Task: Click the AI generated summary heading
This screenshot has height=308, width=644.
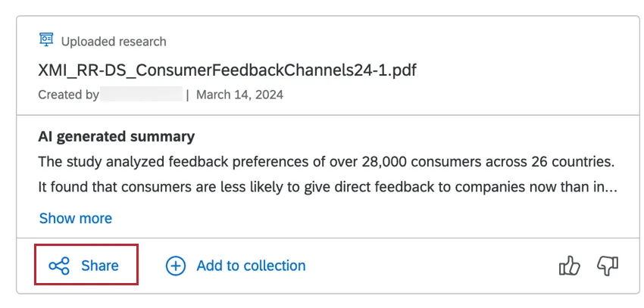Action: click(117, 137)
